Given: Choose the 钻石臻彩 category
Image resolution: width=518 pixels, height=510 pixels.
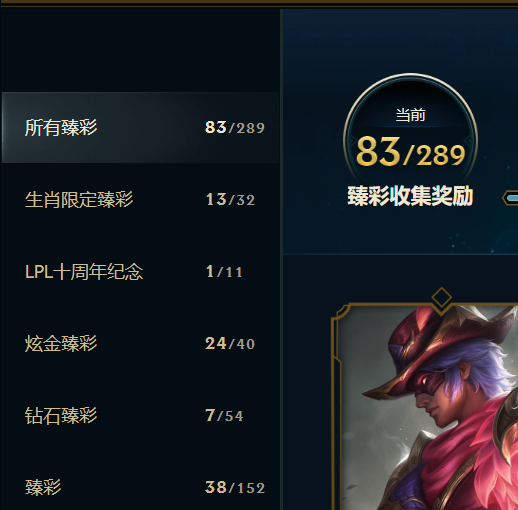Looking at the screenshot, I should tap(140, 416).
